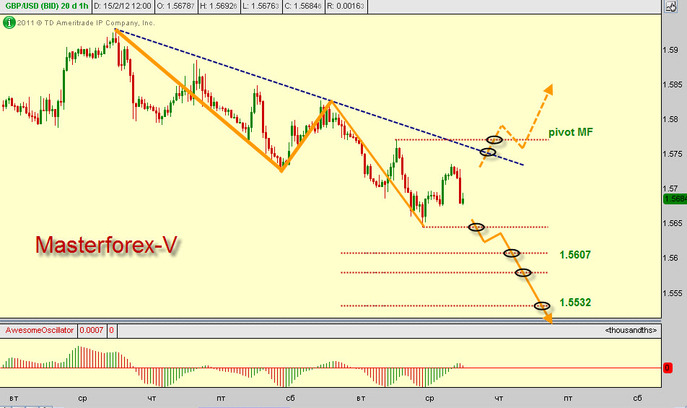
Task: Click the AwesomeOscillator value 0.0007
Action: (92, 330)
